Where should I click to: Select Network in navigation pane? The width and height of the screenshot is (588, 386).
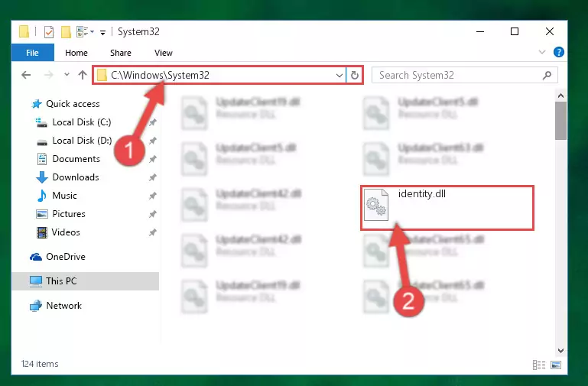click(x=63, y=306)
